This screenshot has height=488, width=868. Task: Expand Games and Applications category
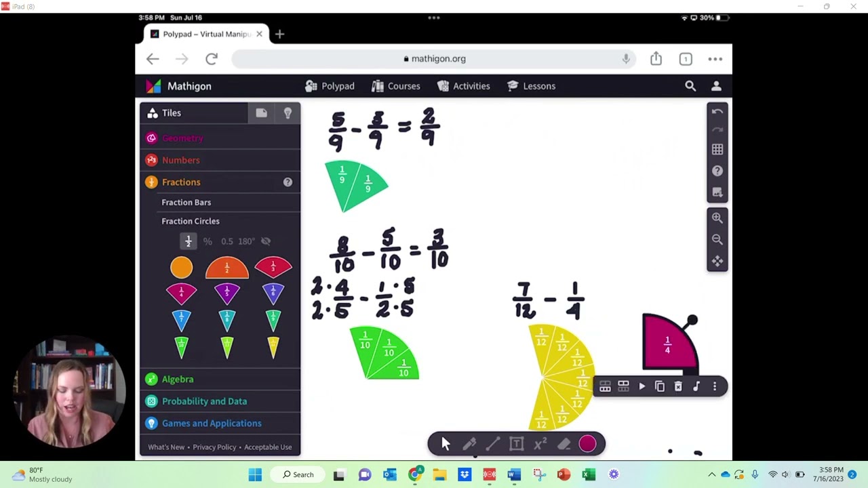click(220, 424)
